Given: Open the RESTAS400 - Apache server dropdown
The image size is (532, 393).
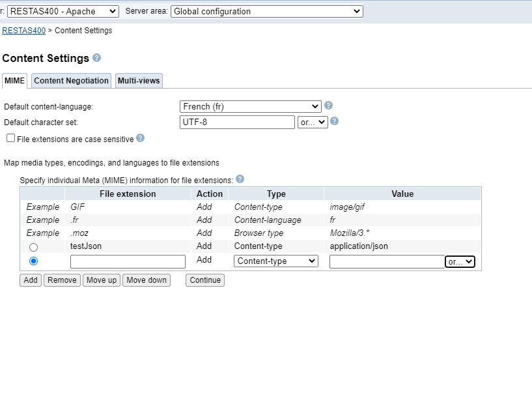Looking at the screenshot, I should 63,11.
